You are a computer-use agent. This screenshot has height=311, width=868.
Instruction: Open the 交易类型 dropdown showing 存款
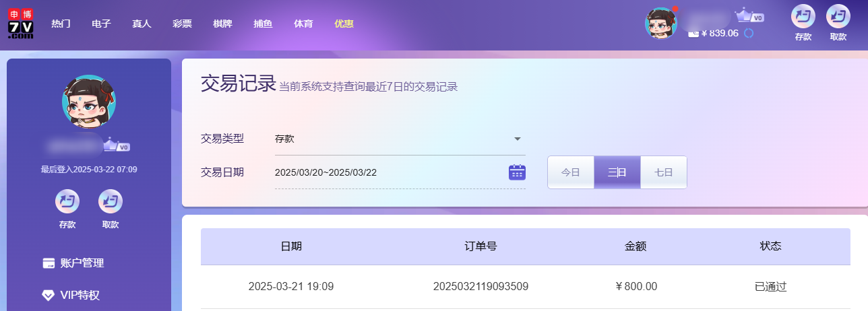[x=400, y=139]
